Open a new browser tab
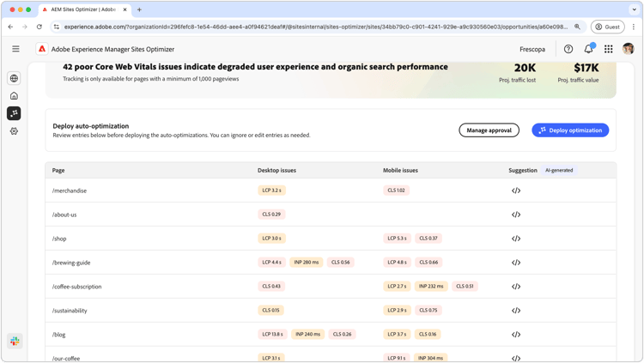Image resolution: width=644 pixels, height=363 pixels. coord(139,9)
